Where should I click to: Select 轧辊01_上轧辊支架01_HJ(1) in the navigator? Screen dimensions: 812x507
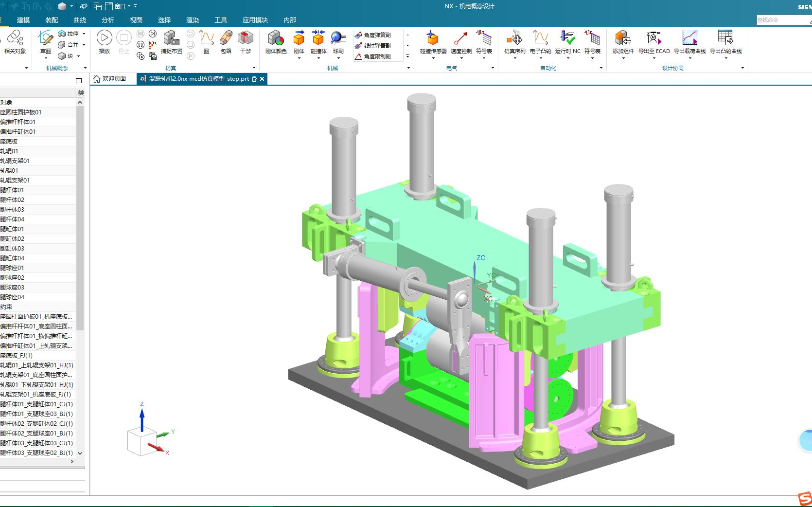(36, 365)
